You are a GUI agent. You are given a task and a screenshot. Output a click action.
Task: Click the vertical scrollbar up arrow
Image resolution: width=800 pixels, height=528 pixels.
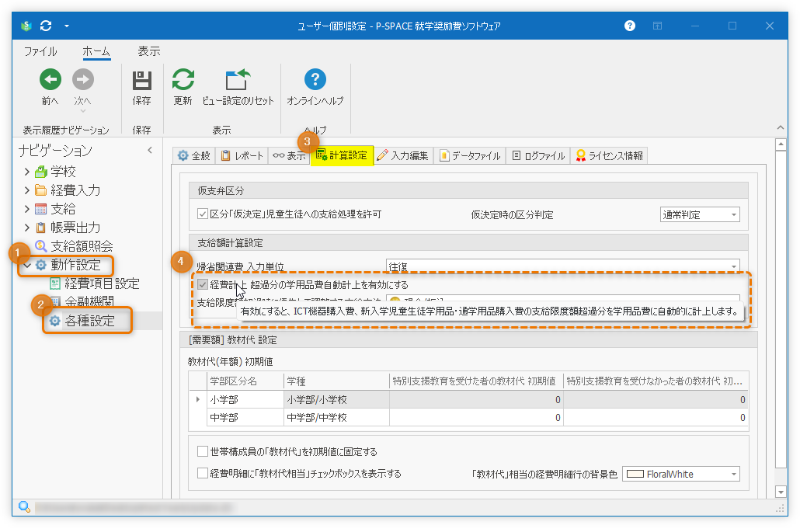[781, 144]
